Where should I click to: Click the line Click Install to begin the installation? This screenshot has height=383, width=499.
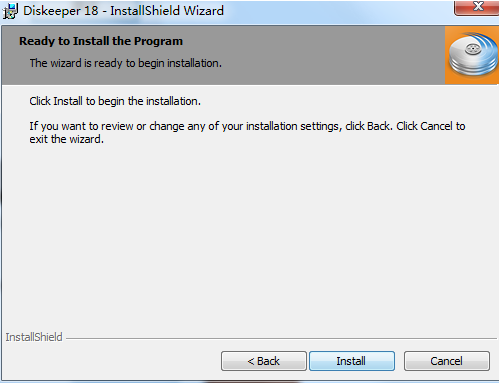115,101
